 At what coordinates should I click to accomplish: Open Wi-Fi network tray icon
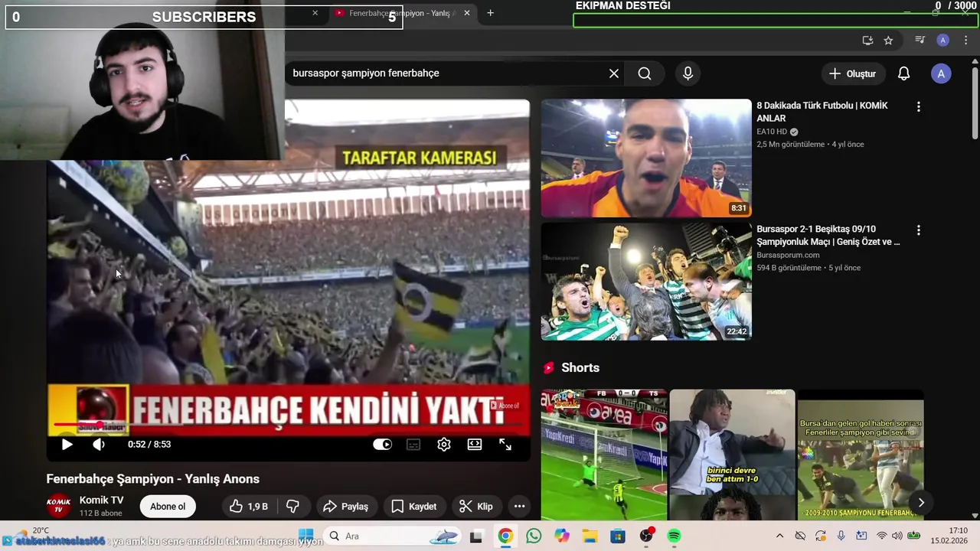click(x=881, y=536)
